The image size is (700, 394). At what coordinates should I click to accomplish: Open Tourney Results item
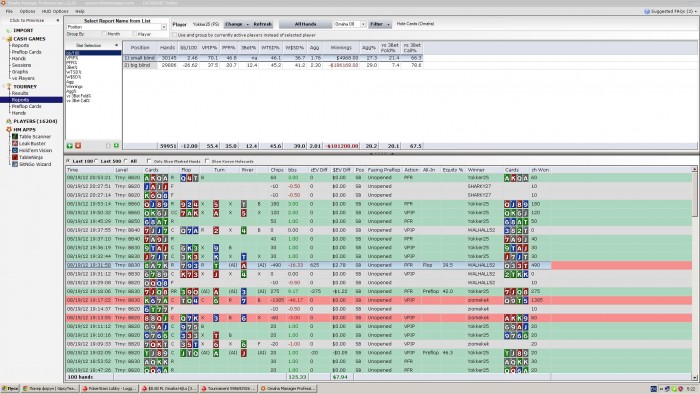point(20,93)
